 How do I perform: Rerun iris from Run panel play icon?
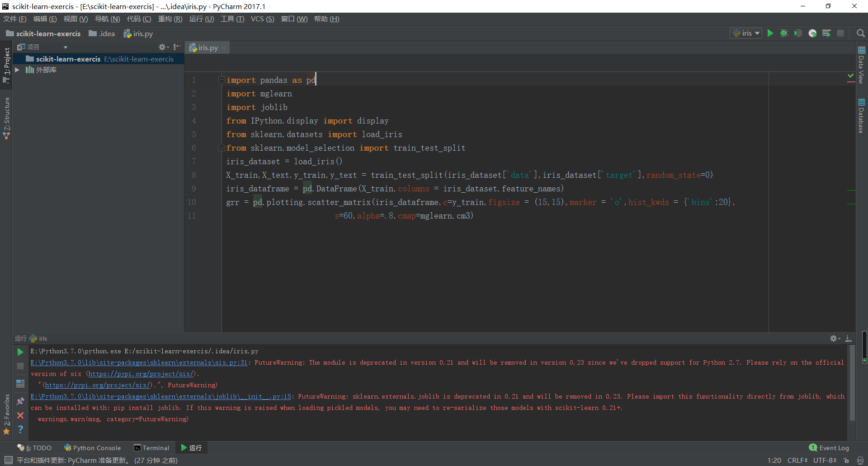click(x=20, y=352)
